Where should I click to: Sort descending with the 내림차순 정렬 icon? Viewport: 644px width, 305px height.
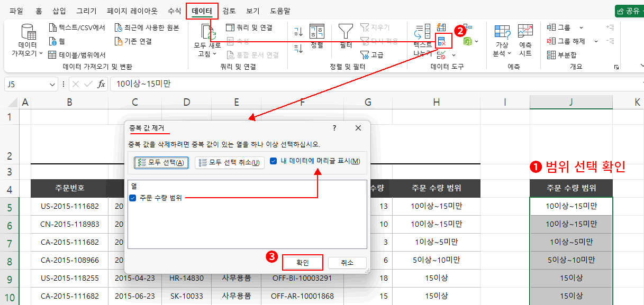point(298,49)
